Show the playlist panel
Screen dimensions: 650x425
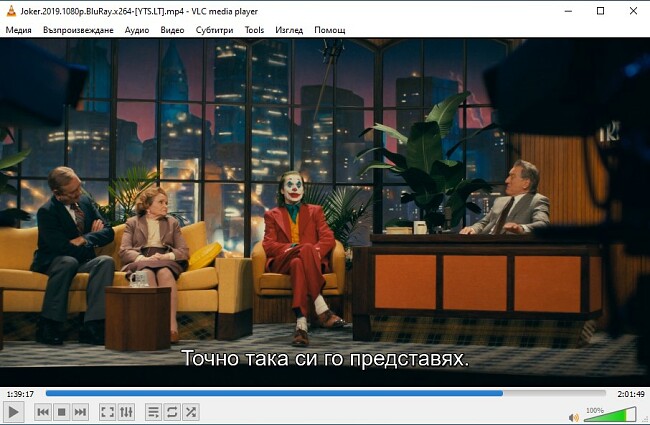pos(153,412)
